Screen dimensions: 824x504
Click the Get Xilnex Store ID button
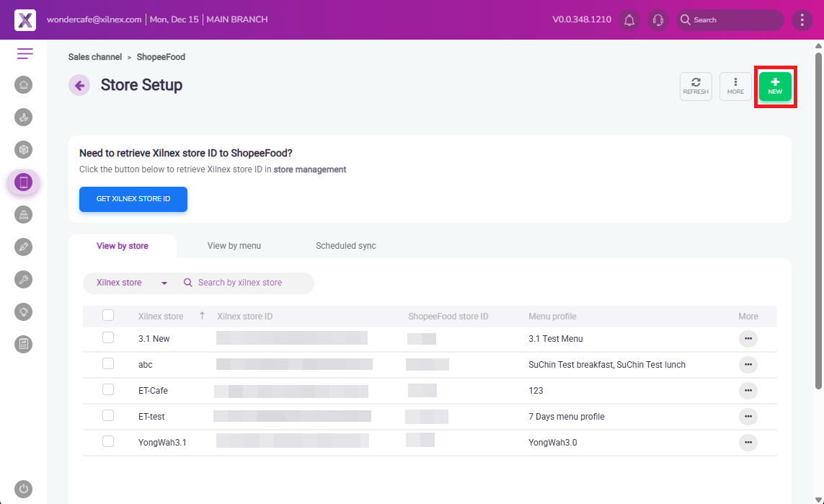click(133, 199)
